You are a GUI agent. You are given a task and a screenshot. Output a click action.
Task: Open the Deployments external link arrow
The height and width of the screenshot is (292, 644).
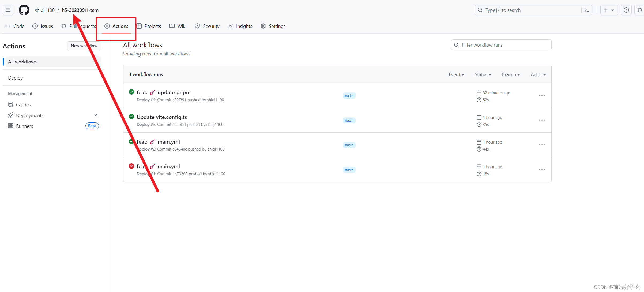point(96,115)
